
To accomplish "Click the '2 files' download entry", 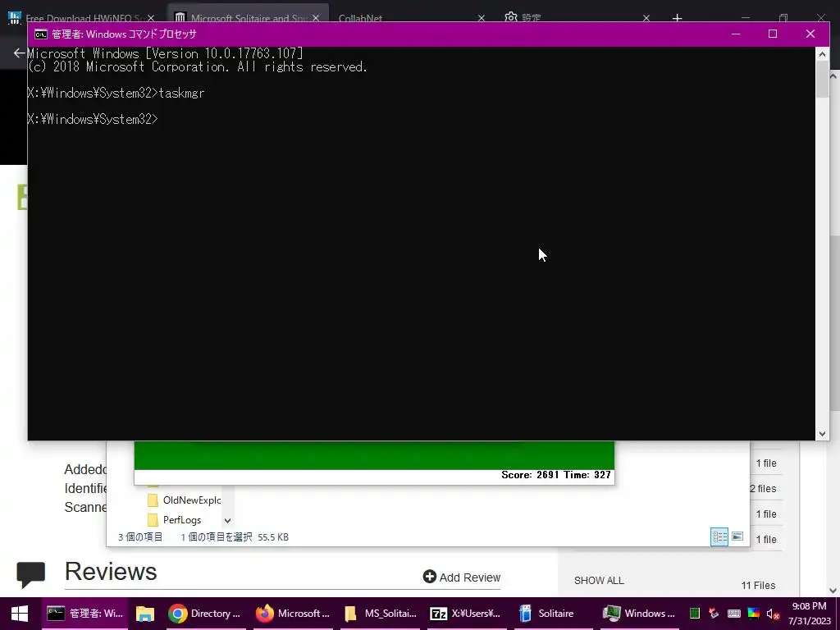I will point(763,489).
